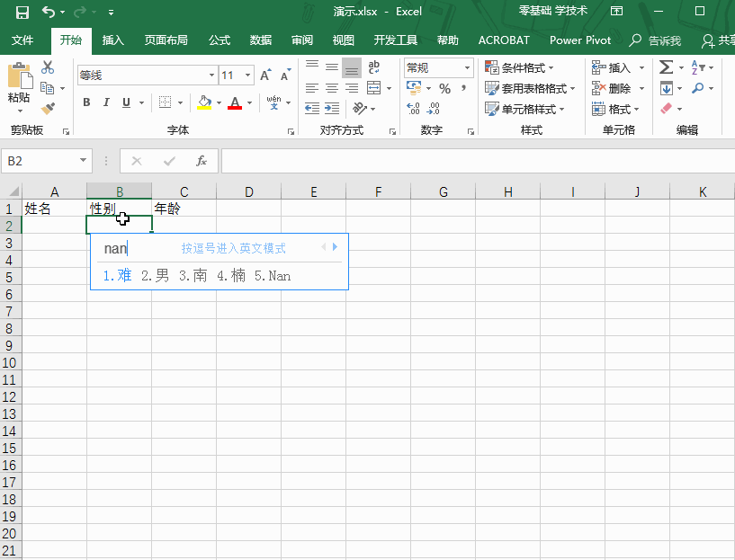The height and width of the screenshot is (560, 735).
Task: Increase font size with large A
Action: [x=265, y=75]
